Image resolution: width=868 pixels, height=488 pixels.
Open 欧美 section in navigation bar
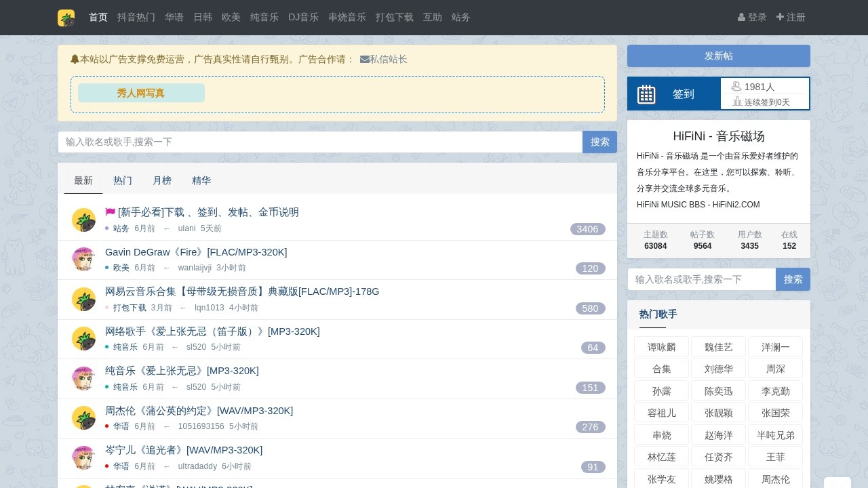pos(231,18)
